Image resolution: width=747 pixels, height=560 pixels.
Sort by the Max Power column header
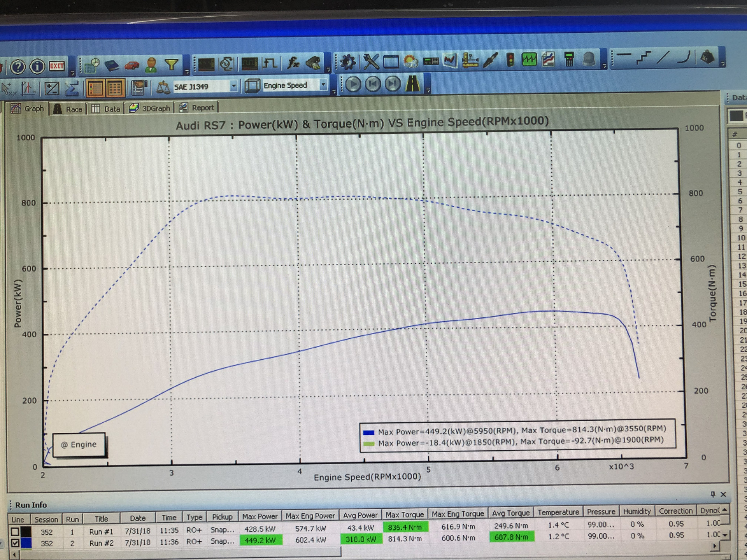click(x=260, y=516)
